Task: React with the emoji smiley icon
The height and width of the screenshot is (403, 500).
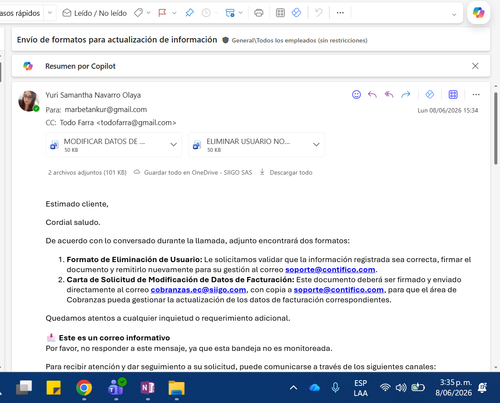Action: (356, 95)
